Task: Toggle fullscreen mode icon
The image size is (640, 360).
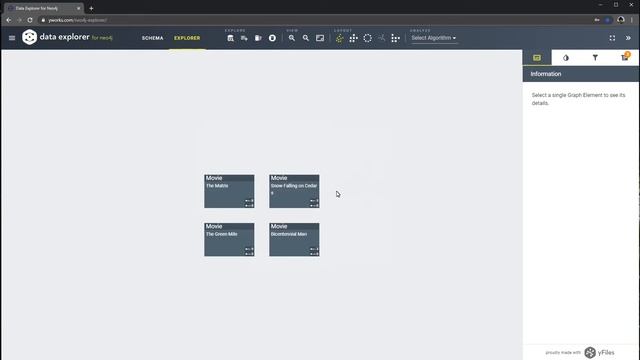Action: pos(612,38)
